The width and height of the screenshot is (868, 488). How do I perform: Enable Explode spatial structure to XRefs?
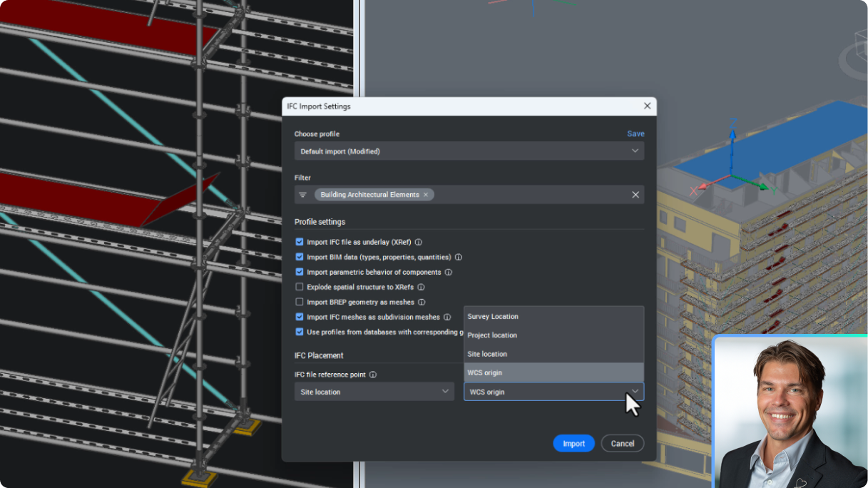300,287
